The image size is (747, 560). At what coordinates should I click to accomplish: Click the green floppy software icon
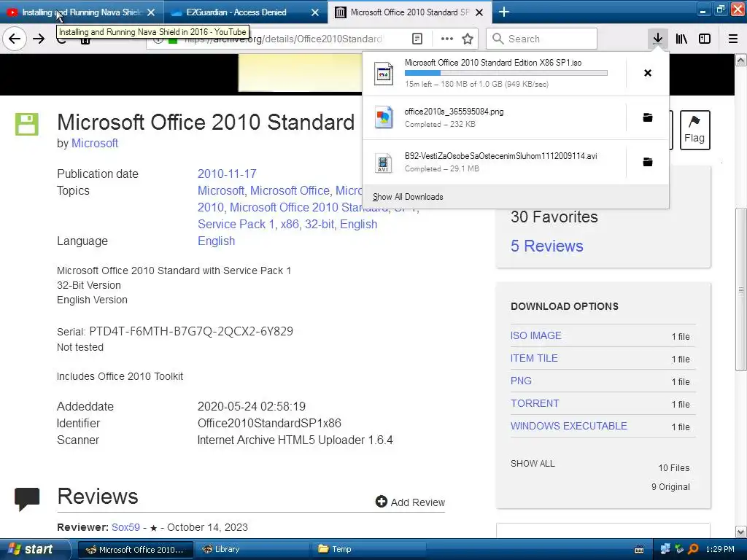pyautogui.click(x=27, y=124)
